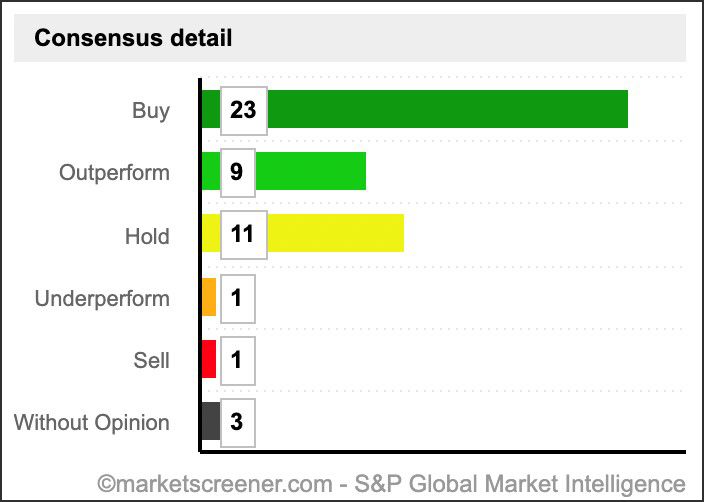Select the "Outperform" category label
Image resolution: width=704 pixels, height=502 pixels.
[x=114, y=173]
